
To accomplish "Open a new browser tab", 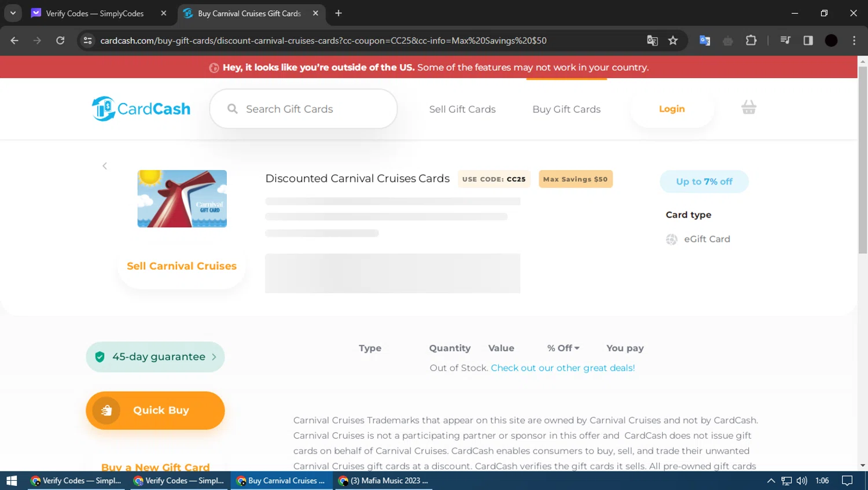I will tap(339, 13).
